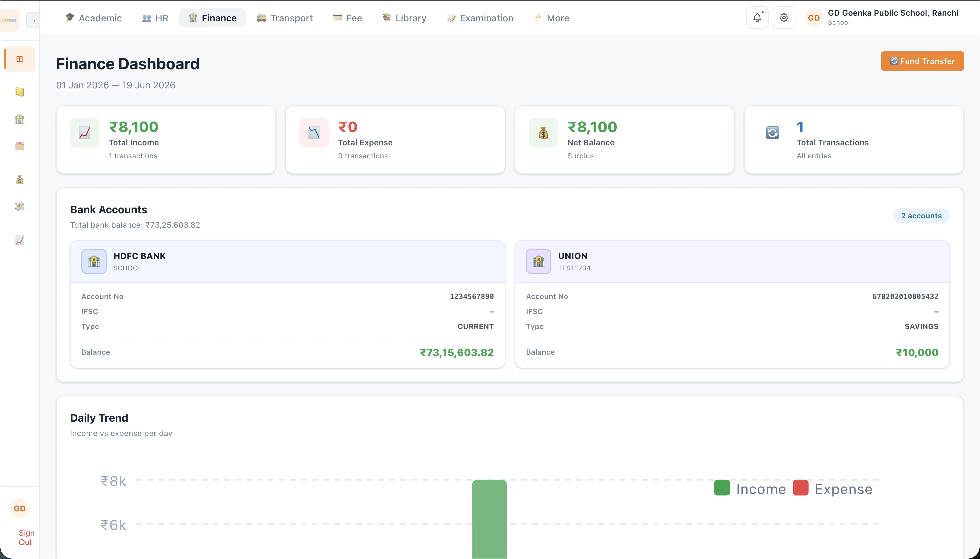Click the ₹8k axis label

click(113, 481)
